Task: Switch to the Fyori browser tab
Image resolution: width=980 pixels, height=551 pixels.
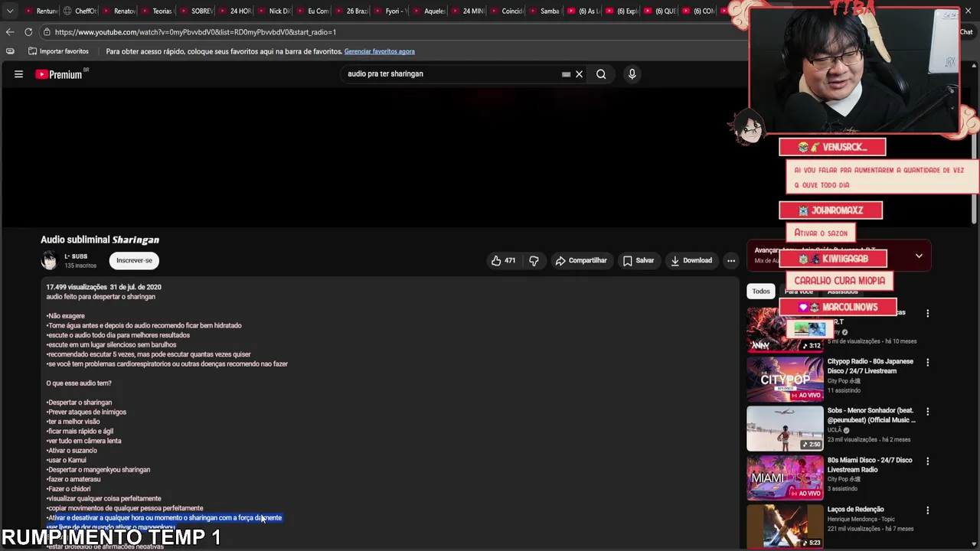Action: pyautogui.click(x=390, y=11)
